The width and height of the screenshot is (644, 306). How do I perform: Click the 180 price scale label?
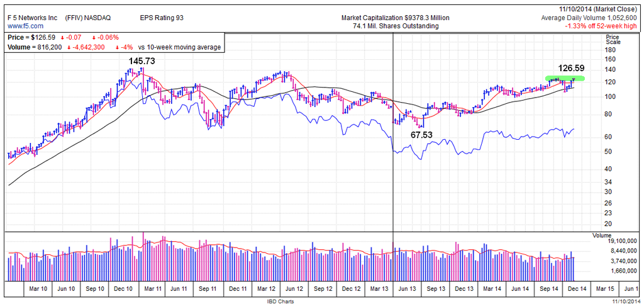(611, 50)
